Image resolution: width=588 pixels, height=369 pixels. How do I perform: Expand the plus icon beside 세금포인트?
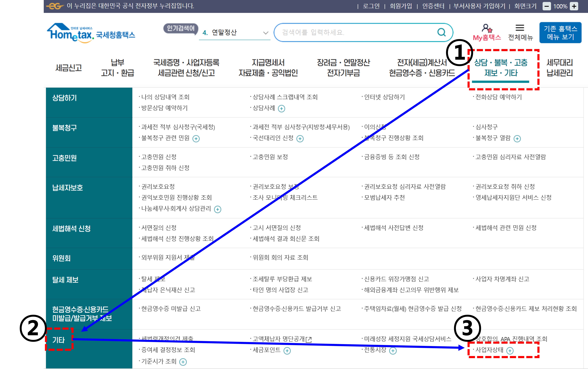pos(287,351)
